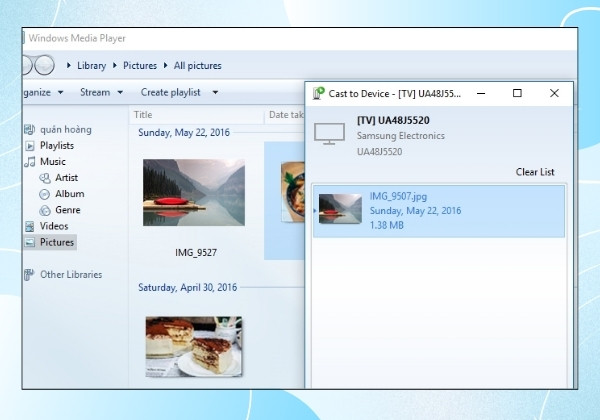Click the Pictures icon in sidebar

29,243
